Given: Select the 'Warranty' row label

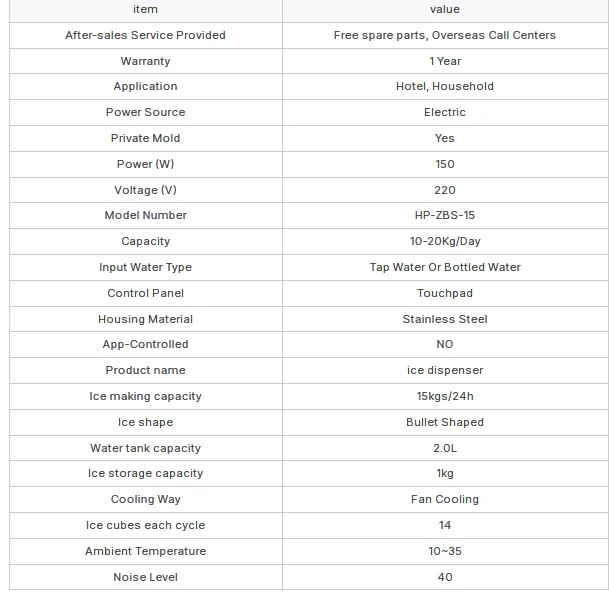Looking at the screenshot, I should 145,61.
